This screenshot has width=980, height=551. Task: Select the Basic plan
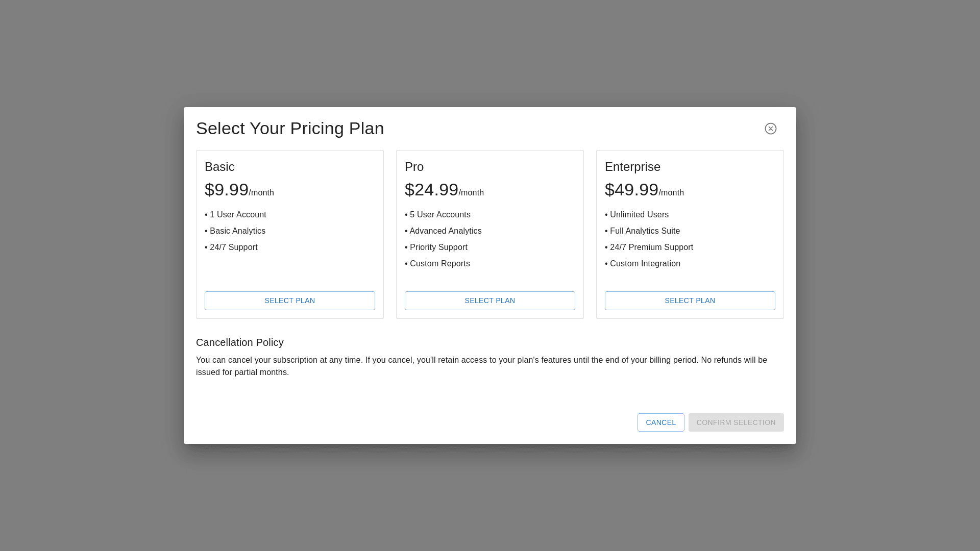(289, 300)
